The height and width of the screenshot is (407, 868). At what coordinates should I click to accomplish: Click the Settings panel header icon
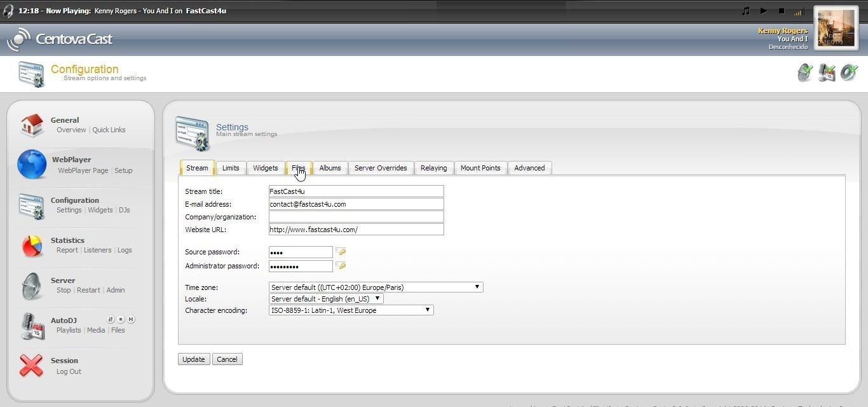click(193, 134)
